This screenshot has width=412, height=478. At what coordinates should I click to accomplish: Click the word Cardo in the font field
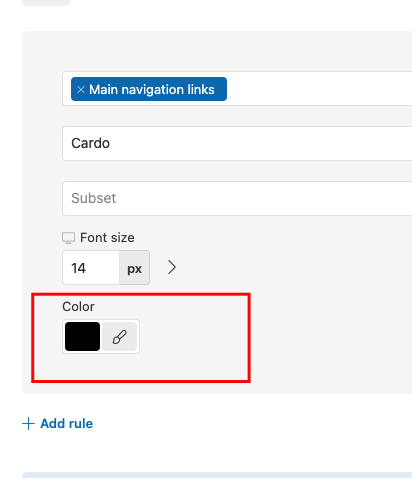tap(90, 143)
